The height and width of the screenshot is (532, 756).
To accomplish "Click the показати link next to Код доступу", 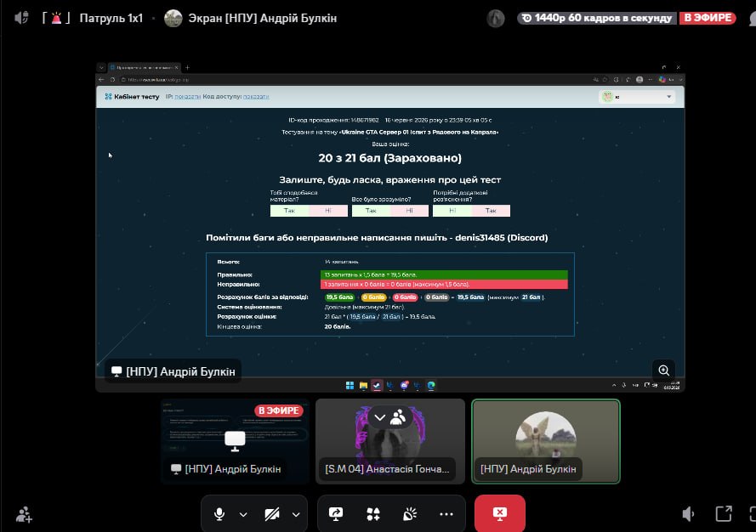I will [x=256, y=96].
